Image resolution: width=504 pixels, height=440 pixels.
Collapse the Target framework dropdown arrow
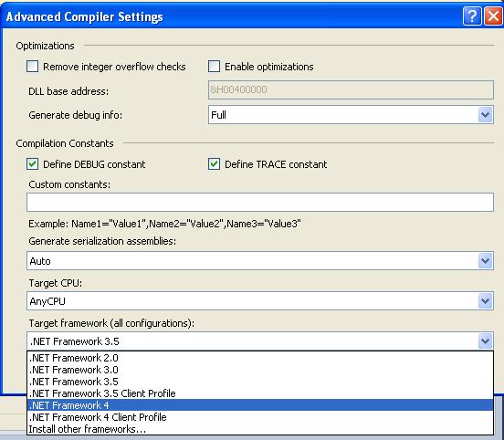point(485,341)
